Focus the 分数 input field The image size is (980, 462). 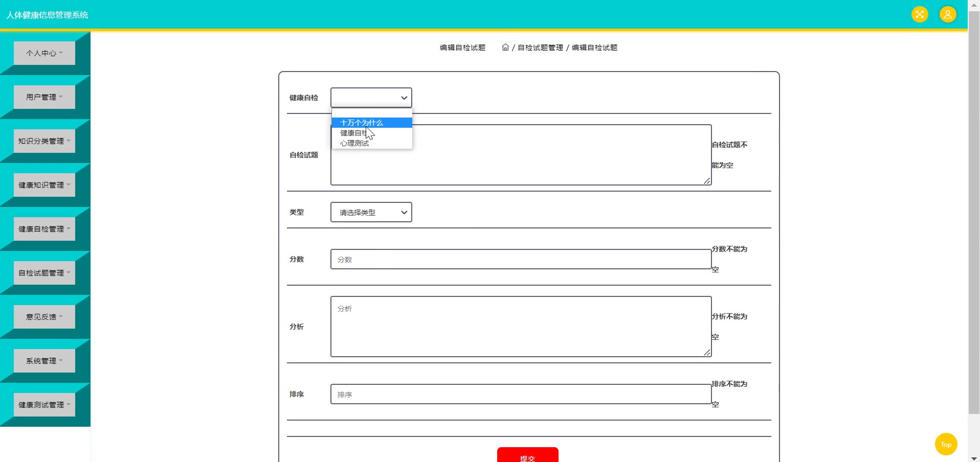point(521,259)
